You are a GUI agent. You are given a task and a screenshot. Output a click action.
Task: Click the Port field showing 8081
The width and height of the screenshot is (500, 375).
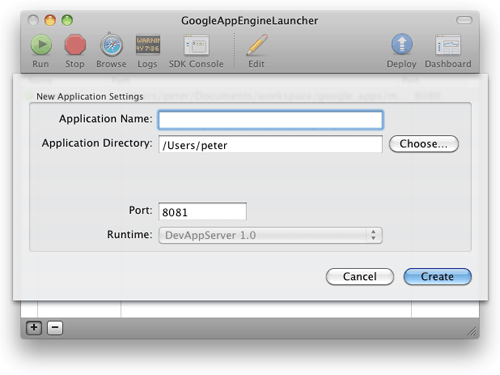(x=202, y=211)
